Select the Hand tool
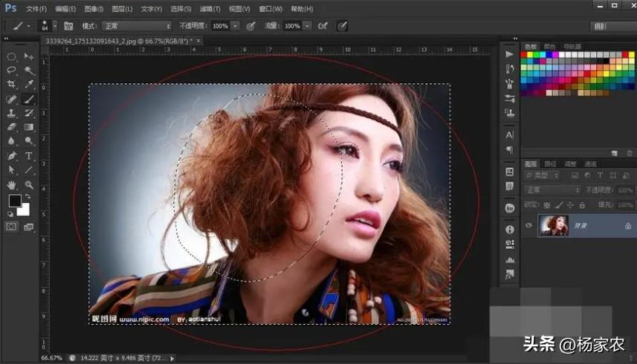 (12, 184)
